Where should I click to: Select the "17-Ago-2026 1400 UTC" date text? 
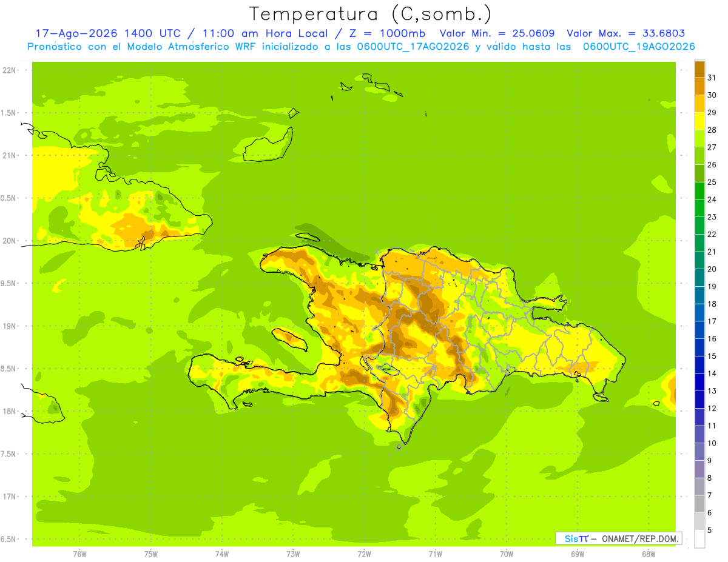[x=107, y=33]
